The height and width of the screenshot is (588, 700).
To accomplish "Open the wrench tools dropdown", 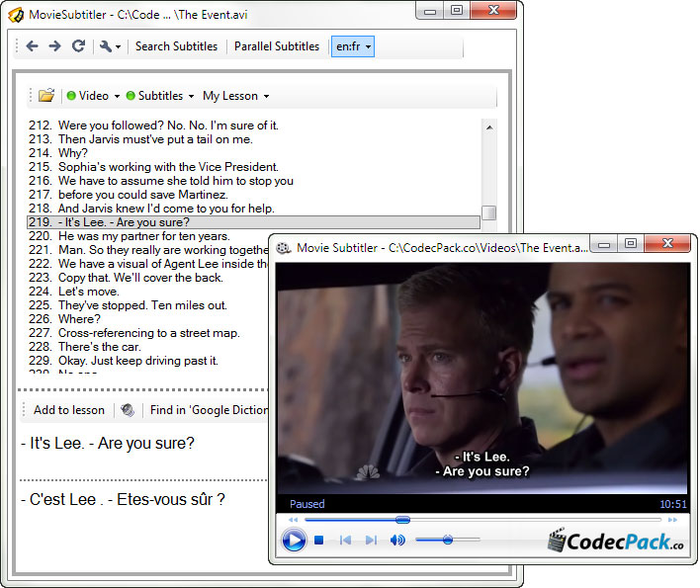I will point(110,46).
